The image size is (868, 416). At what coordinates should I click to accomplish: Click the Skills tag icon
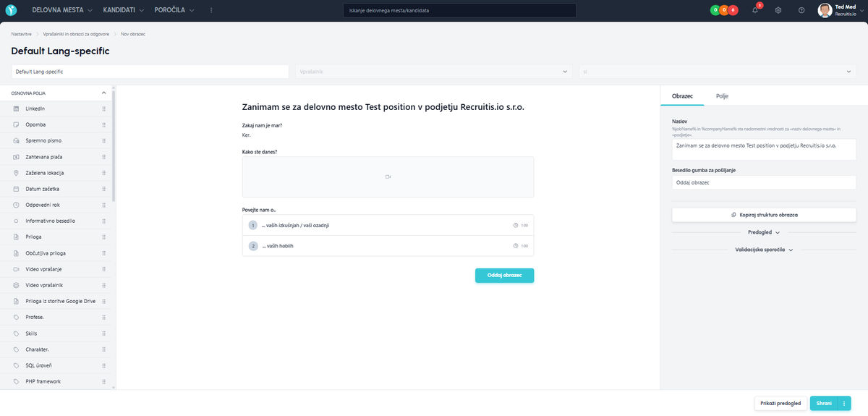[x=17, y=334]
